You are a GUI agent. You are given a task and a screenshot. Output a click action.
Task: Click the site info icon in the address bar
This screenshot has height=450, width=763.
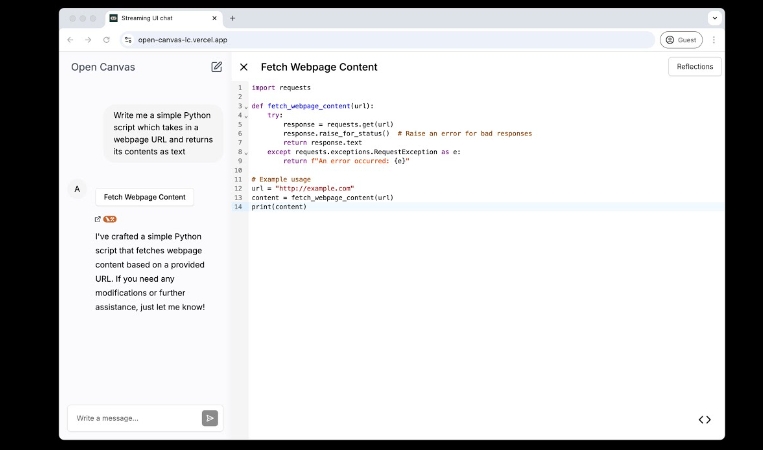click(128, 40)
